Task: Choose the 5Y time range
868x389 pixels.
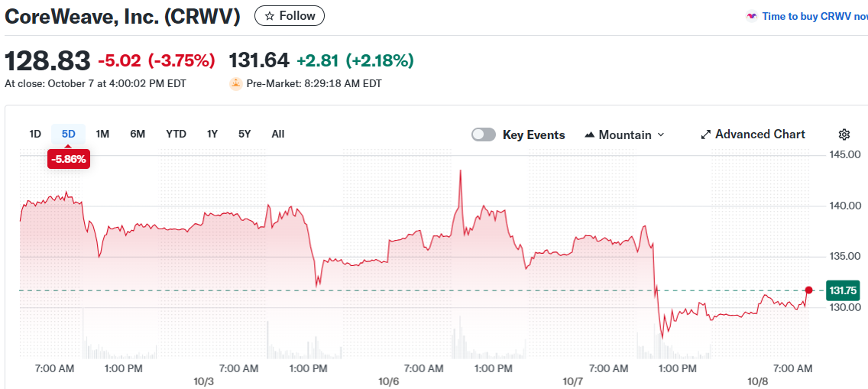Action: point(245,134)
